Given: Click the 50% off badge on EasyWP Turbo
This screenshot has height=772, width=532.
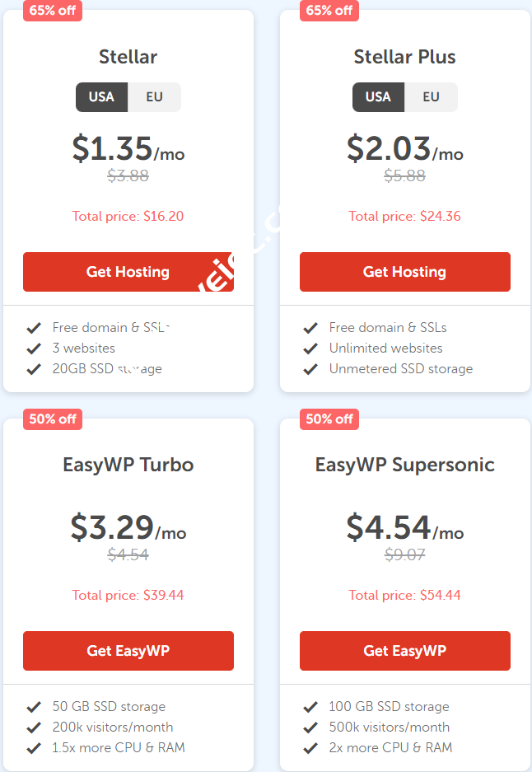Looking at the screenshot, I should [x=53, y=419].
